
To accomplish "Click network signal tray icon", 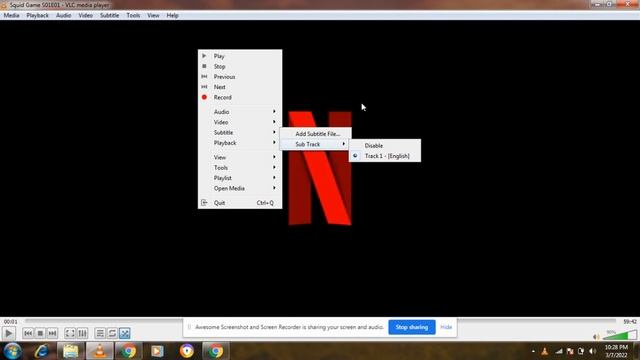I will click(x=558, y=351).
